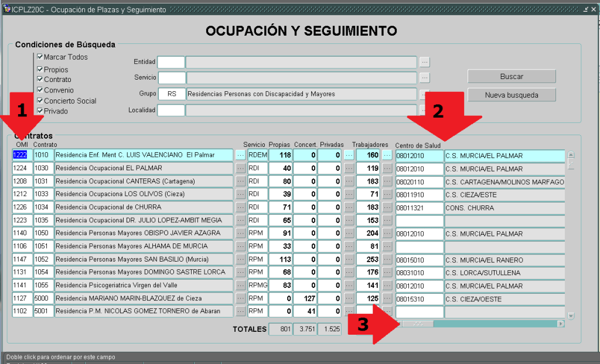Open the lookup button beside Entidad field
The height and width of the screenshot is (364, 600).
click(425, 62)
